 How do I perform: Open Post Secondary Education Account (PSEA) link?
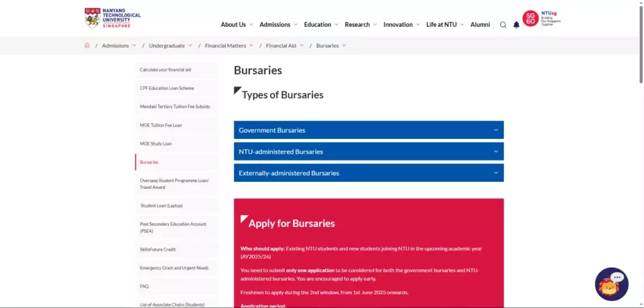point(177,228)
